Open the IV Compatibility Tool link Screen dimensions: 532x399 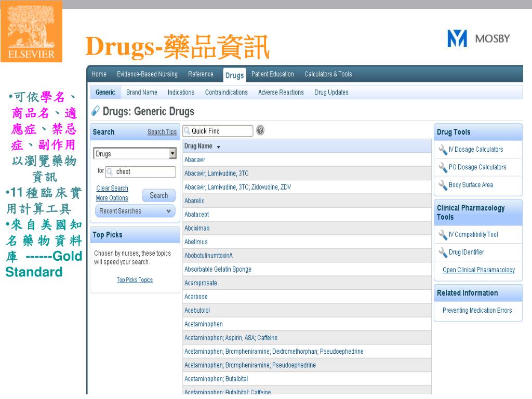pyautogui.click(x=473, y=234)
